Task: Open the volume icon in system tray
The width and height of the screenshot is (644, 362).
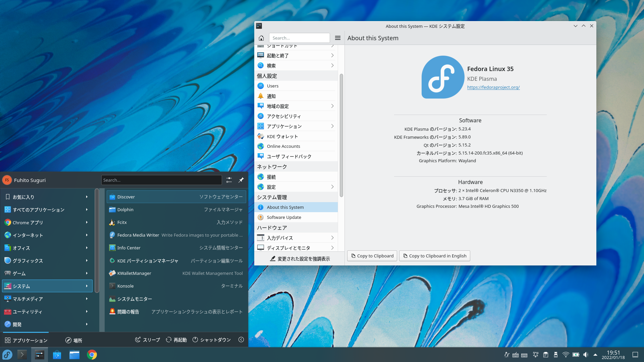Action: point(586,355)
